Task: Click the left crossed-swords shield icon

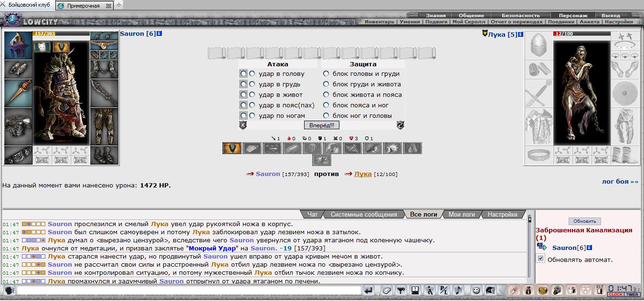Action: tap(243, 125)
